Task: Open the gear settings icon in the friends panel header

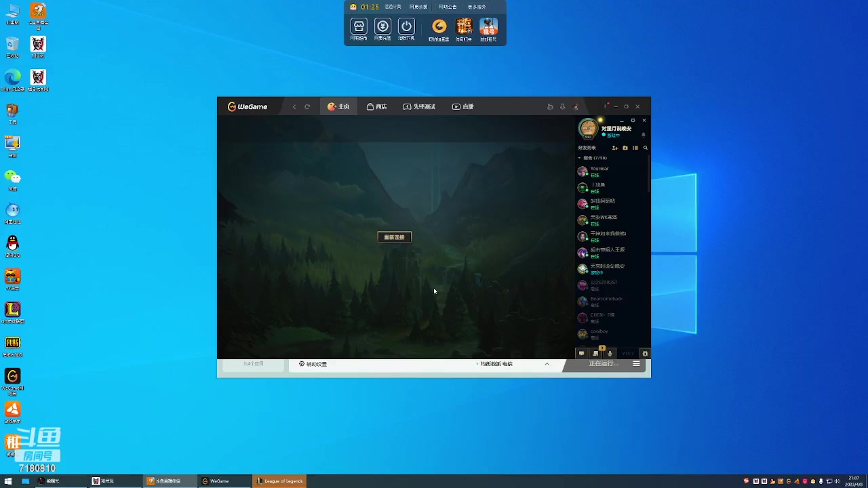Action: click(x=633, y=121)
